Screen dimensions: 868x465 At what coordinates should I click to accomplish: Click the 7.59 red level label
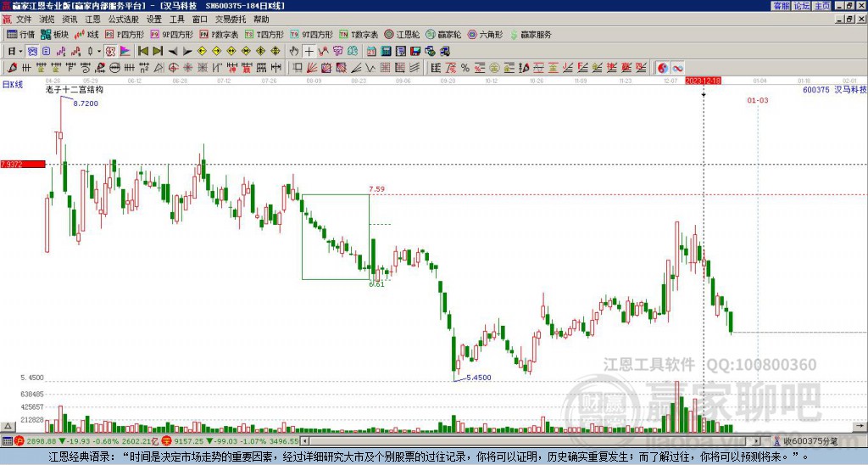click(377, 189)
